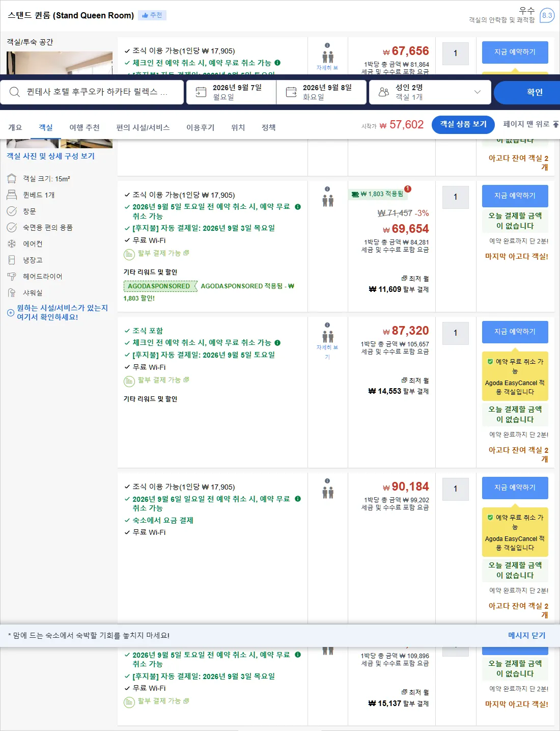Viewport: 560px width, 731px height.
Task: Click info icon beside cancellation text, ₩67,656 row
Action: coord(277,63)
